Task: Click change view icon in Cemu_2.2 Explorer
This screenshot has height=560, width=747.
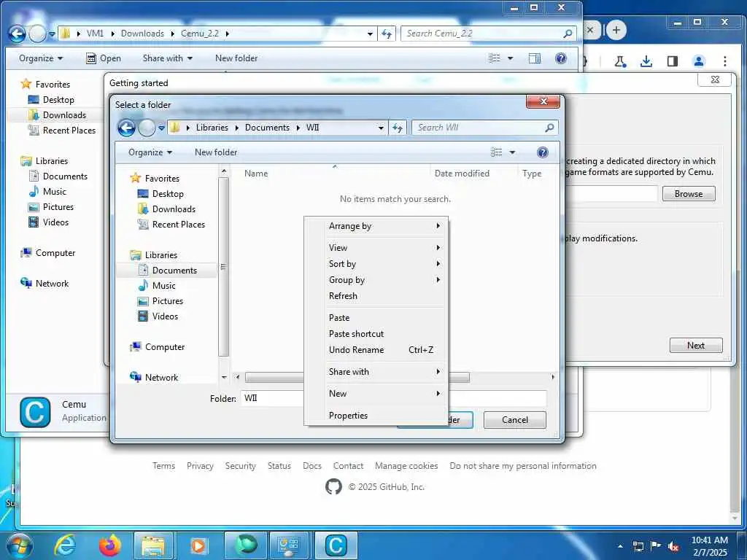Action: 495,58
